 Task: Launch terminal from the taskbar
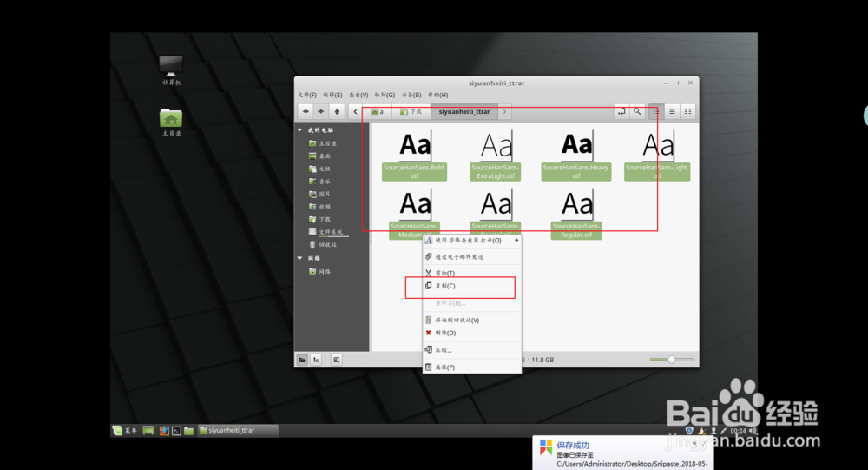point(176,431)
